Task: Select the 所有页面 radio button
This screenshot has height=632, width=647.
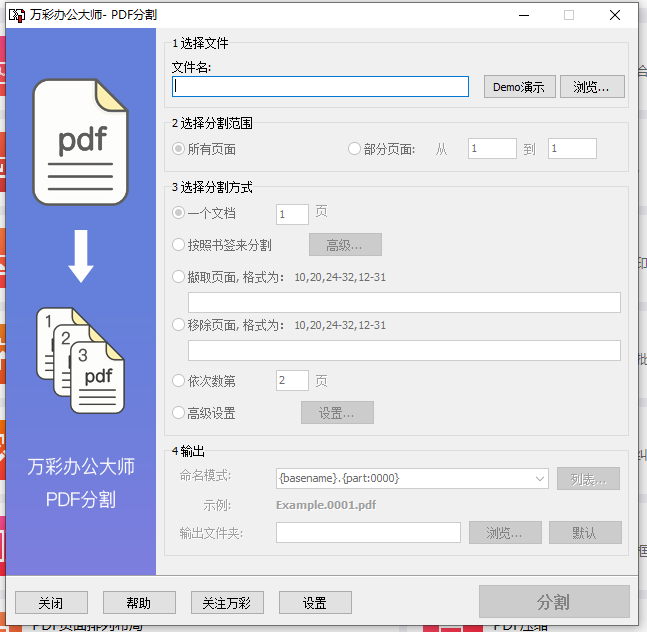Action: [179, 149]
